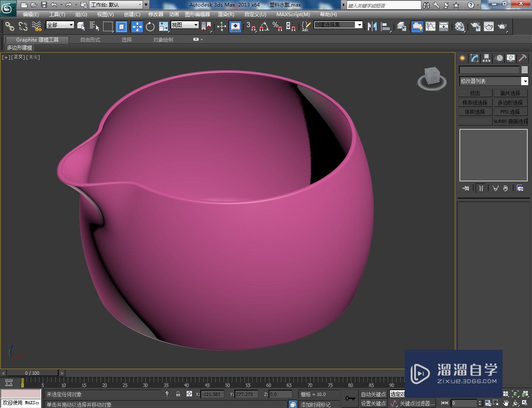Open the Schematic View
The image size is (532, 408).
click(x=444, y=27)
